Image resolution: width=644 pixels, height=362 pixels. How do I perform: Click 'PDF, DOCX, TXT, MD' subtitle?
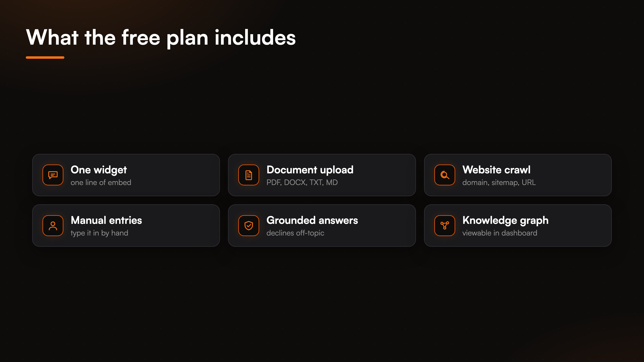click(x=302, y=183)
